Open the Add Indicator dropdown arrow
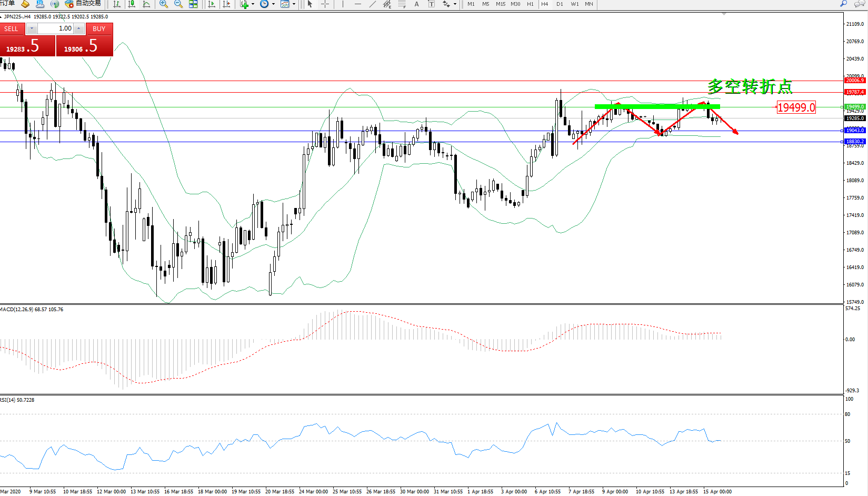The image size is (868, 496). tap(253, 4)
